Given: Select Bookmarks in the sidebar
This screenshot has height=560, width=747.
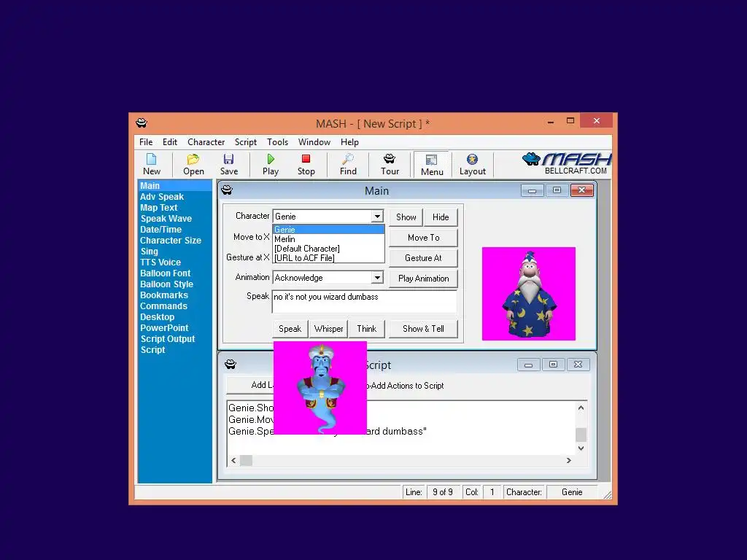Looking at the screenshot, I should [x=164, y=295].
